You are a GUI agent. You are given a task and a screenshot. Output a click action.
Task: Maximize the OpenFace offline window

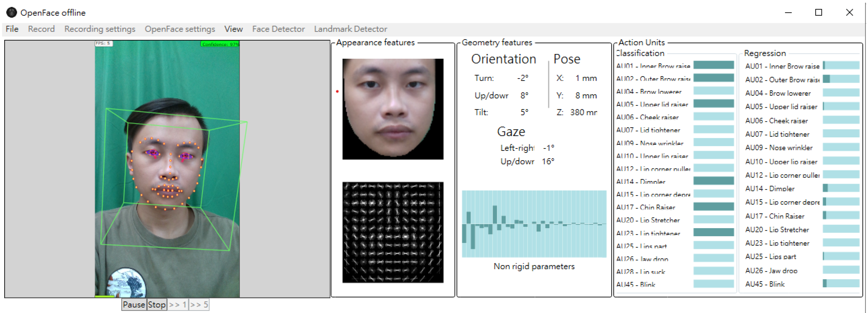point(818,12)
